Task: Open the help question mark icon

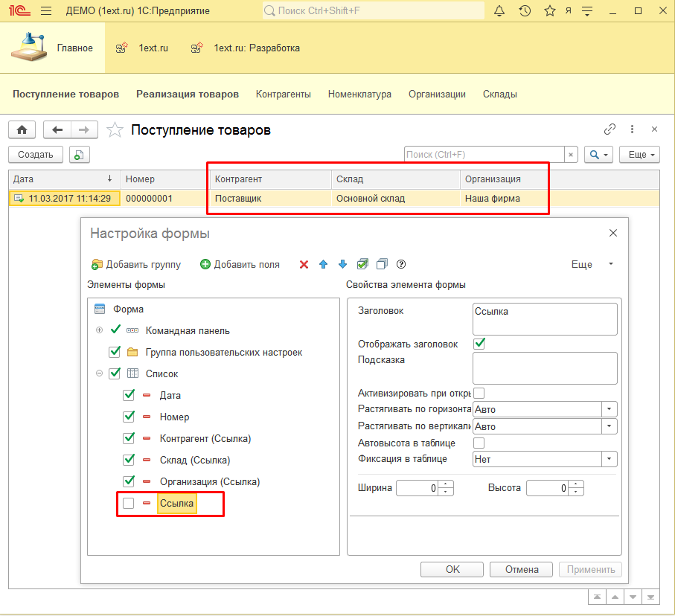Action: (x=400, y=264)
